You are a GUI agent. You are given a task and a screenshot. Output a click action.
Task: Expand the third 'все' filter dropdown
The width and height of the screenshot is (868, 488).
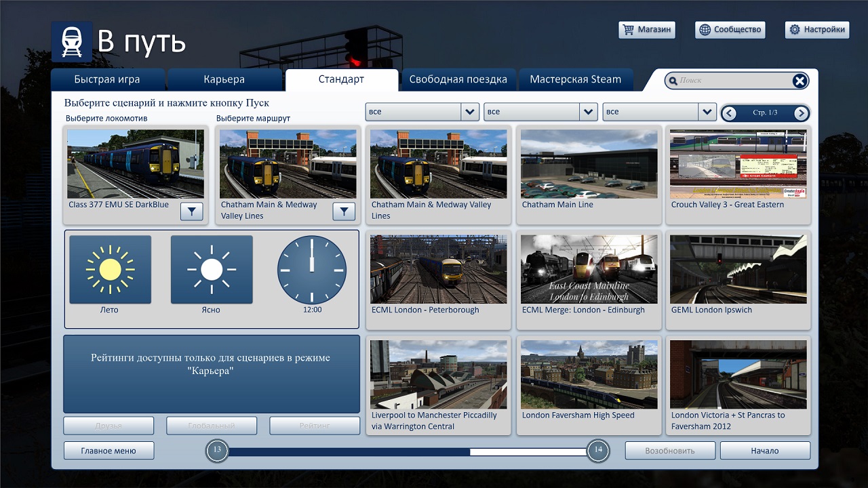pyautogui.click(x=707, y=112)
